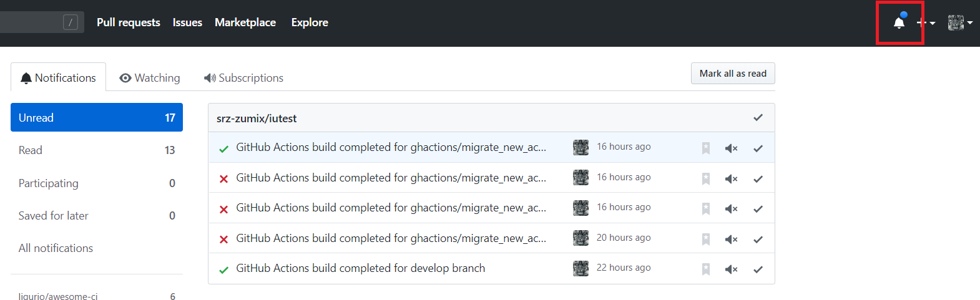Open the notification from 20 hours ago

(391, 238)
